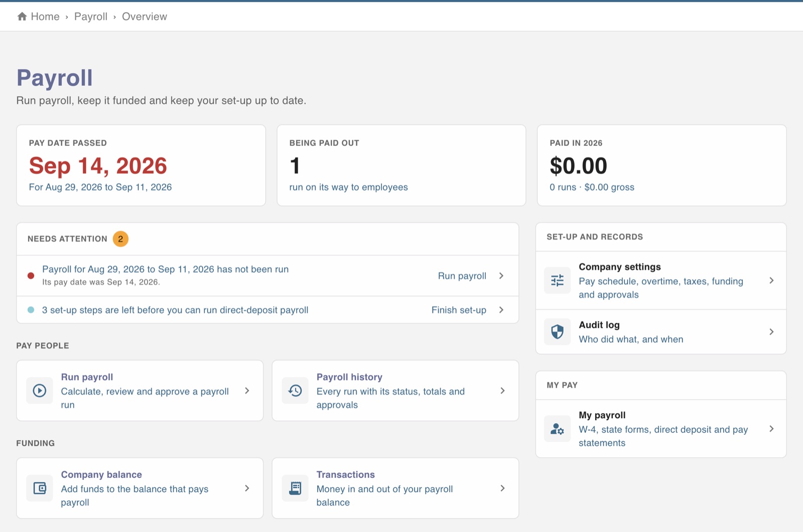Click the Audit log shield icon
803x532 pixels.
(x=557, y=331)
